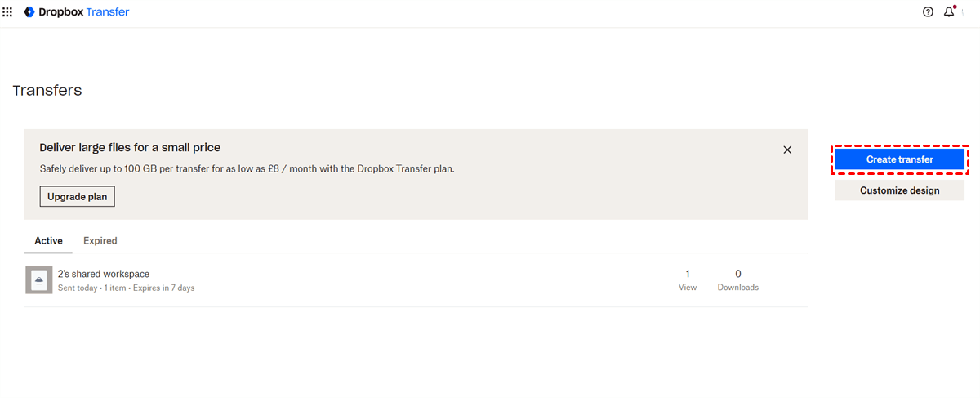The image size is (980, 398).
Task: Dismiss the upgrade promotion banner
Action: (x=787, y=150)
